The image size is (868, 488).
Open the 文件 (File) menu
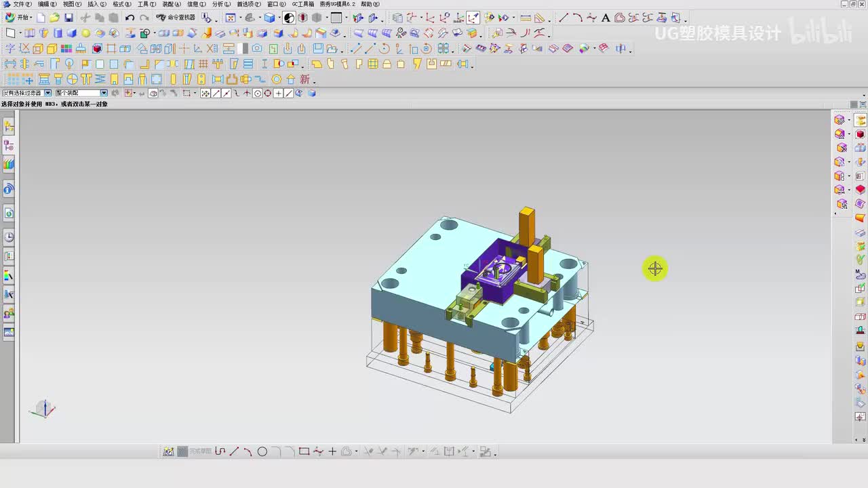pos(22,4)
